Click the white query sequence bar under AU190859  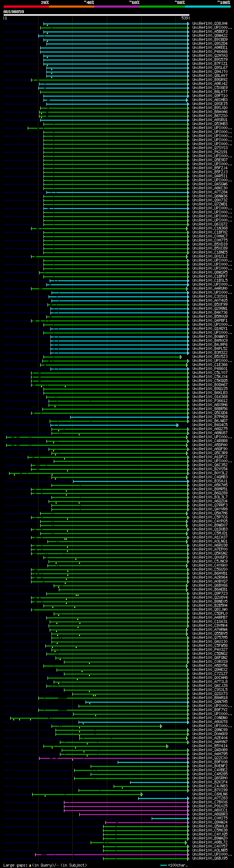click(96, 15)
